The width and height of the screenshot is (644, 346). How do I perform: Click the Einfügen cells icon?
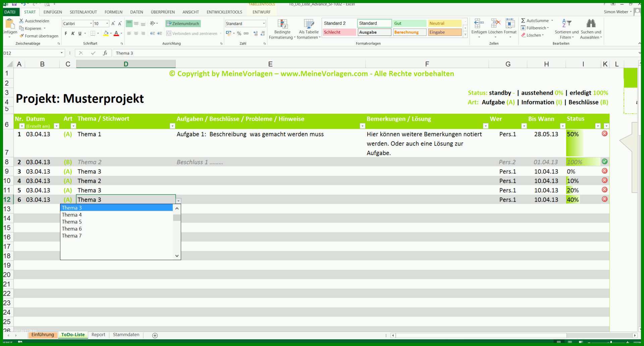[479, 23]
